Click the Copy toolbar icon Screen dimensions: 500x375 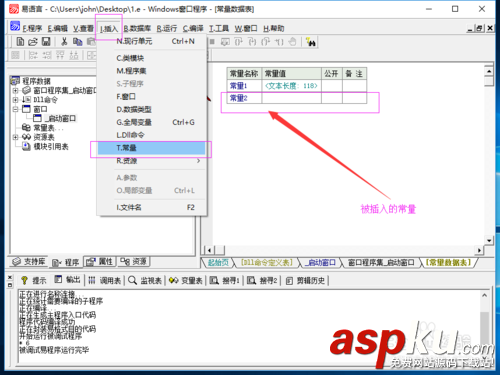(x=78, y=42)
